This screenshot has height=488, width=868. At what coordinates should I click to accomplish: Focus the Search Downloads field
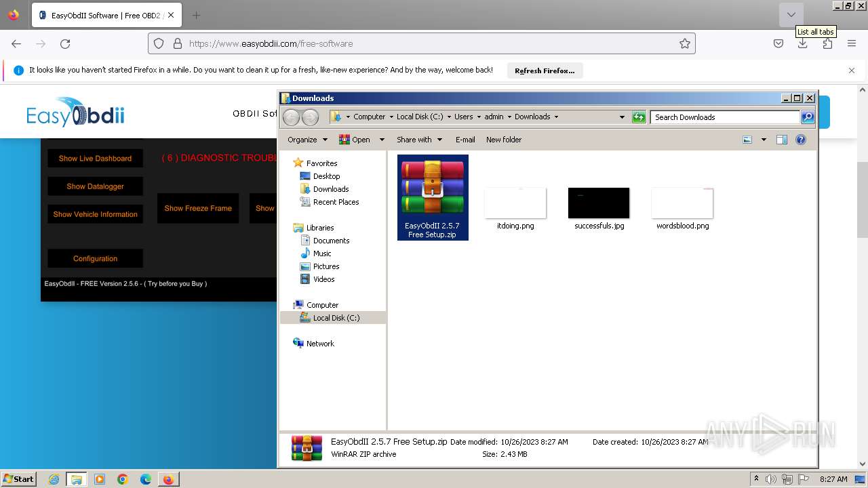pos(725,117)
